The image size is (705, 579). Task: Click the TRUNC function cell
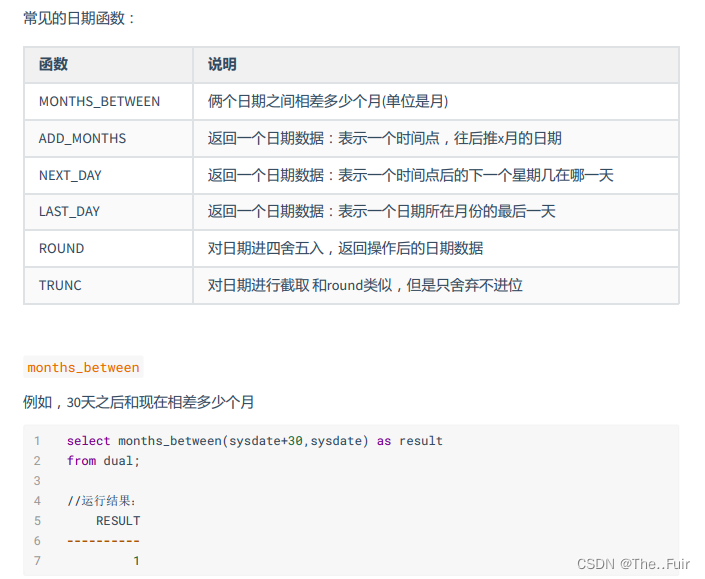click(x=108, y=285)
